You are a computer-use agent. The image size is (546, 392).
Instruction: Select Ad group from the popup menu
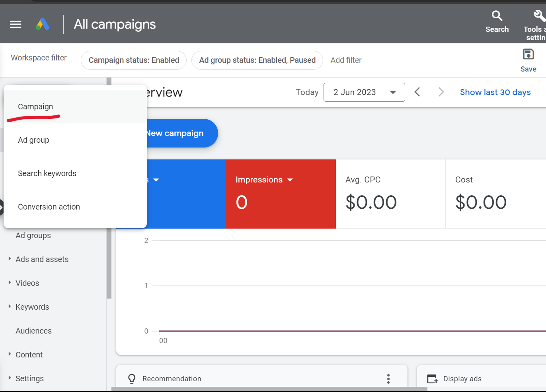(75, 140)
